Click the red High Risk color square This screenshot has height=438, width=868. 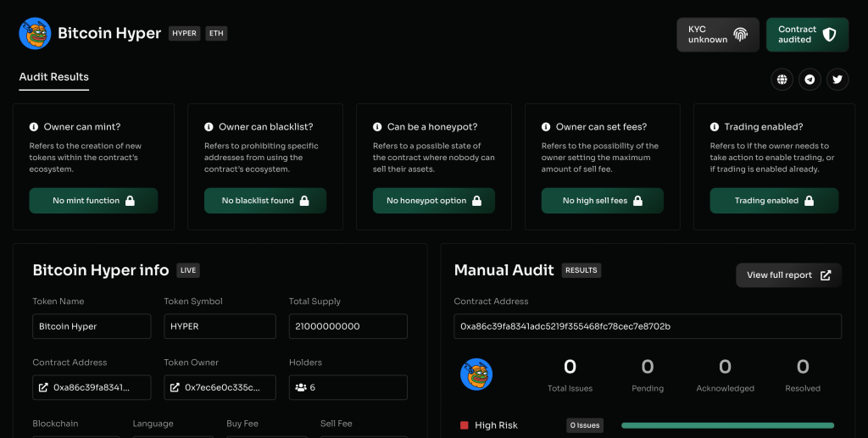[x=464, y=425]
